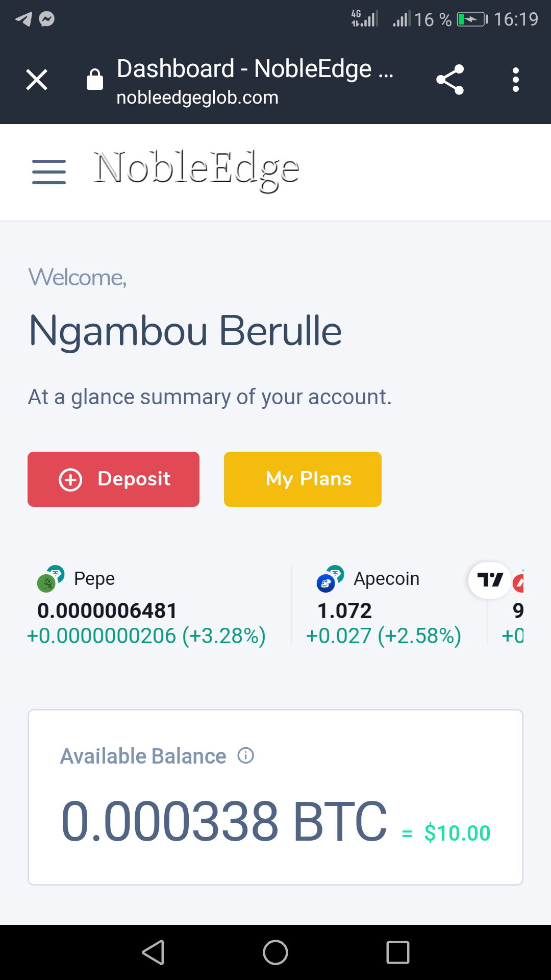Screen dimensions: 551x980
Task: Tap the 0.000338 BTC balance amount
Action: point(224,821)
